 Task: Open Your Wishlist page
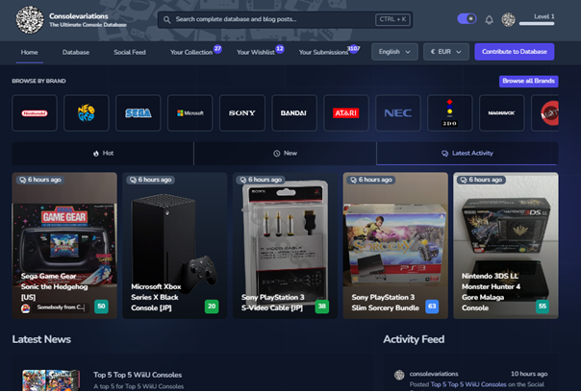tap(256, 52)
